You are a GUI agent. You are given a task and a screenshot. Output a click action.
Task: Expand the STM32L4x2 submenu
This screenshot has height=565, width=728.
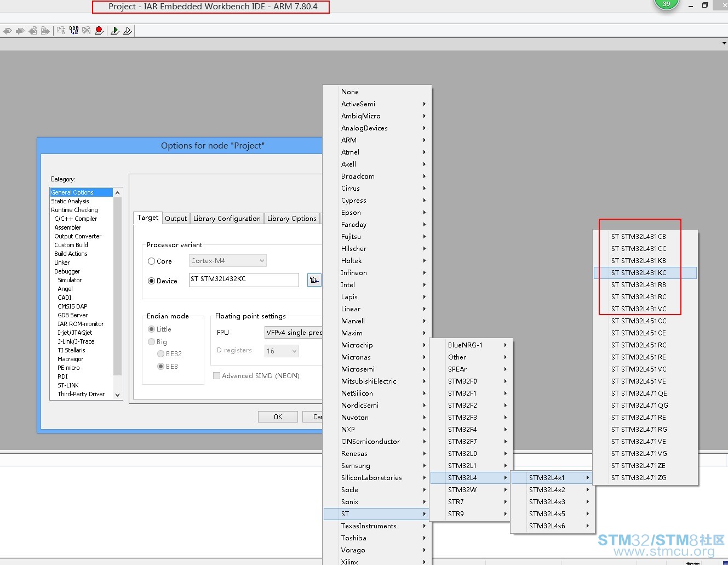(x=552, y=490)
